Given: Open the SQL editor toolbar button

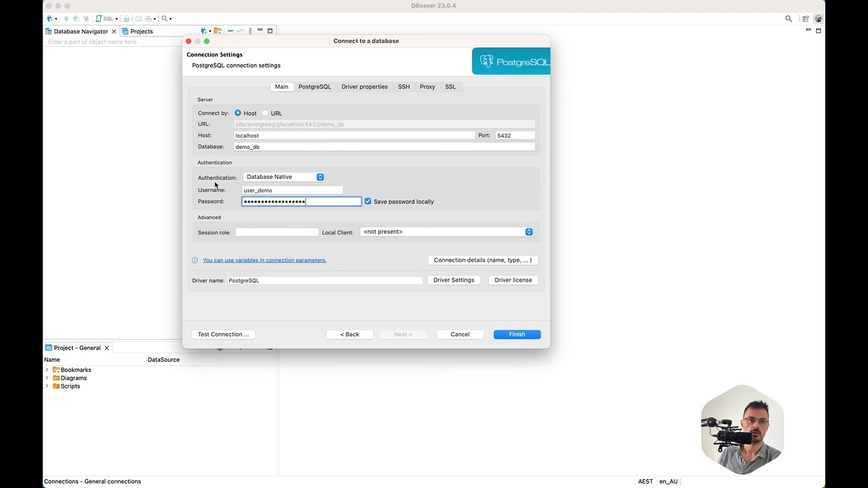Looking at the screenshot, I should 104,19.
